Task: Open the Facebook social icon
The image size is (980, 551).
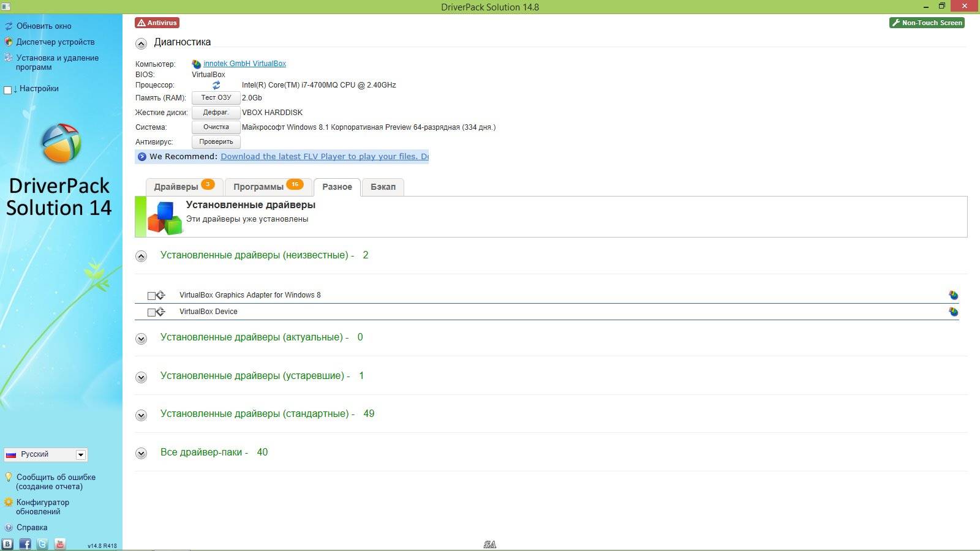Action: (x=25, y=544)
